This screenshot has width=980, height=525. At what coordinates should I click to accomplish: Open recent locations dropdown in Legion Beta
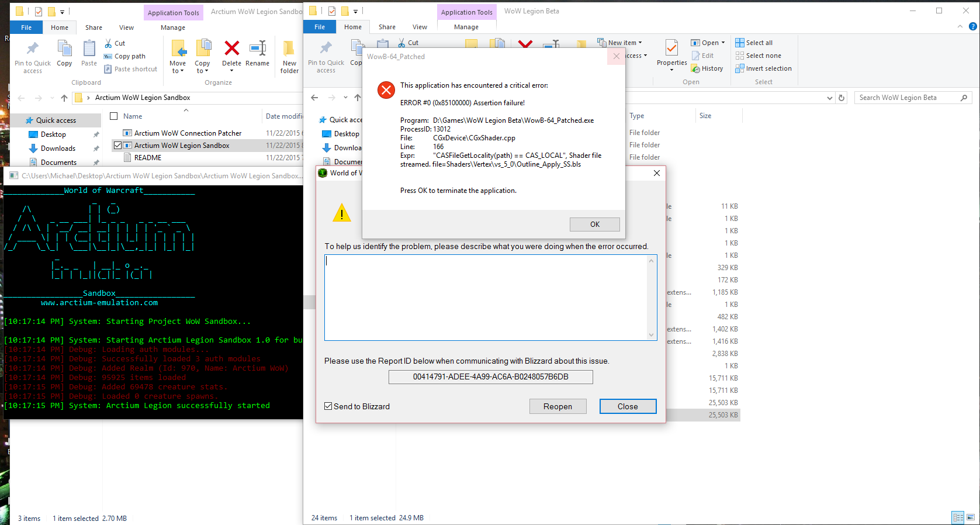(x=345, y=98)
